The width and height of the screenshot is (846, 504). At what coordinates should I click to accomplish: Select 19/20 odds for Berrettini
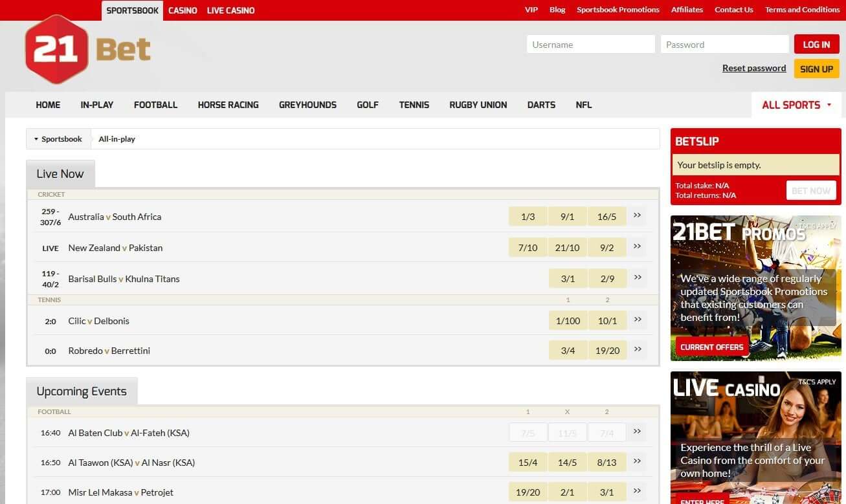point(607,351)
